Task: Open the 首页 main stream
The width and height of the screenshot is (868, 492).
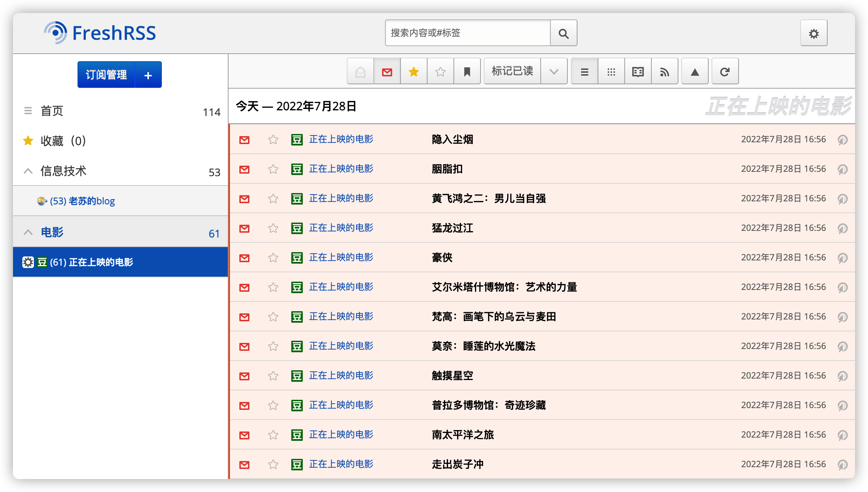Action: pos(52,111)
